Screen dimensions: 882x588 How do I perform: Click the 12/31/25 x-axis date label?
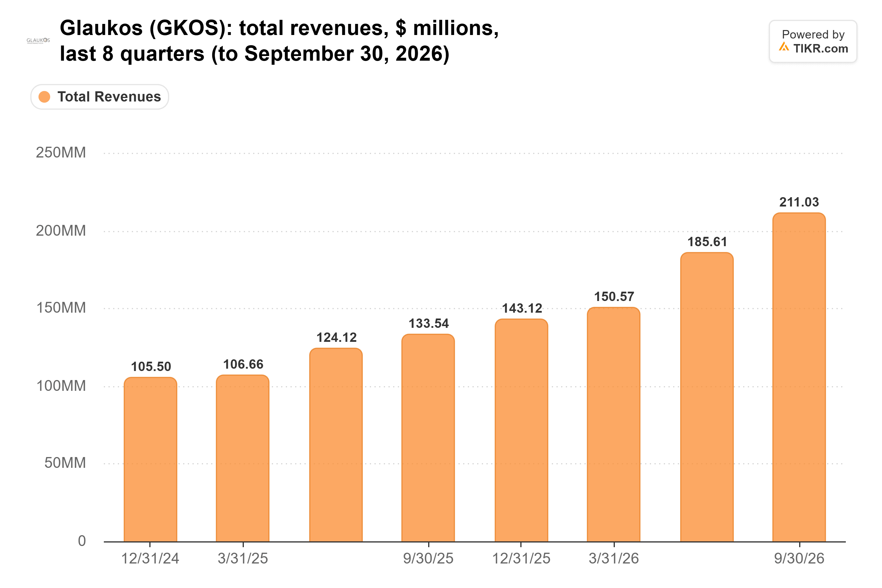click(x=521, y=558)
